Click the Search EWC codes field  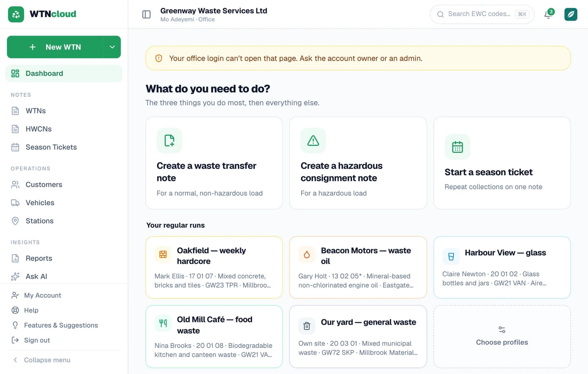[482, 14]
